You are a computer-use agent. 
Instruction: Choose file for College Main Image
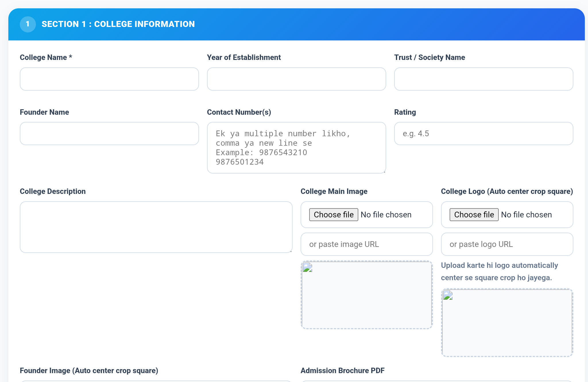coord(334,215)
